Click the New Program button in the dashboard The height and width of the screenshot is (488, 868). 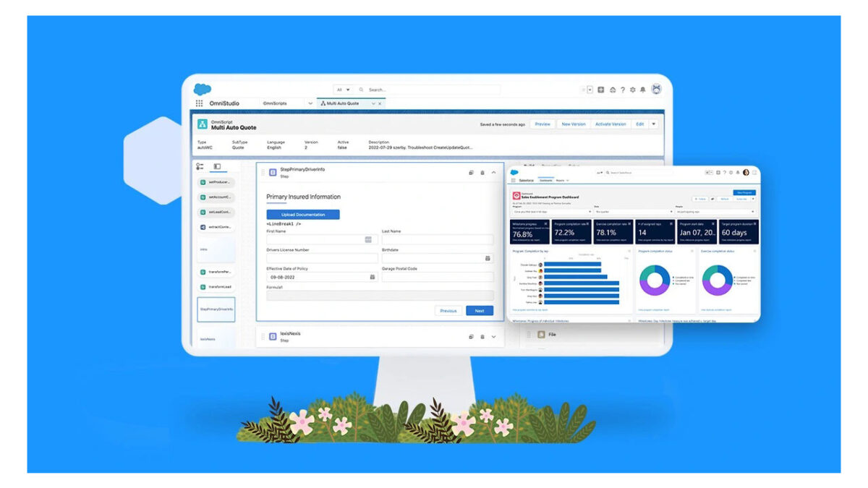743,192
